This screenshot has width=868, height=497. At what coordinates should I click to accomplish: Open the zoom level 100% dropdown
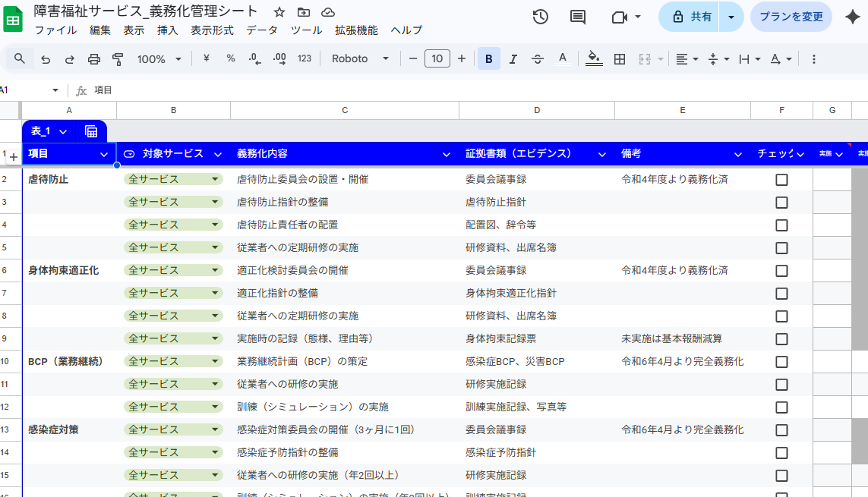click(x=159, y=59)
